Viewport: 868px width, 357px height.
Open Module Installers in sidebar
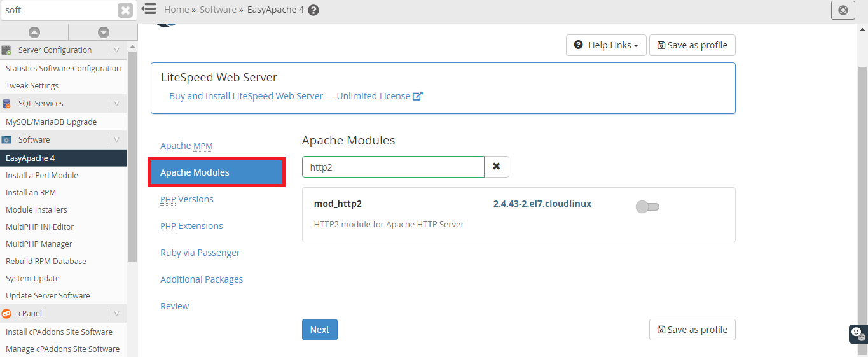coord(36,210)
